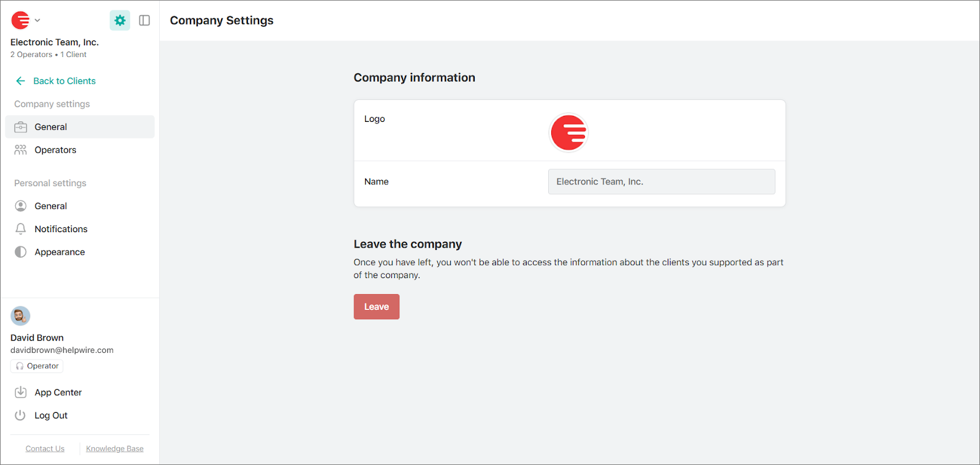
Task: Select the Operators section icon
Action: tap(20, 149)
